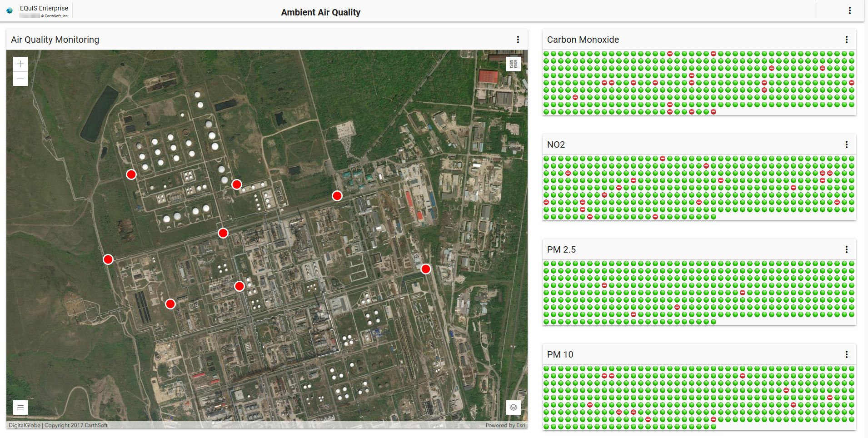Select the westernmost red monitoring marker
This screenshot has height=438, width=868.
pyautogui.click(x=108, y=259)
